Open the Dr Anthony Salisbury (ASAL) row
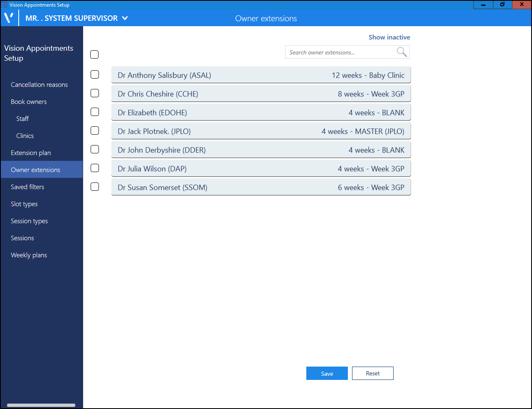The height and width of the screenshot is (409, 532). coord(261,75)
